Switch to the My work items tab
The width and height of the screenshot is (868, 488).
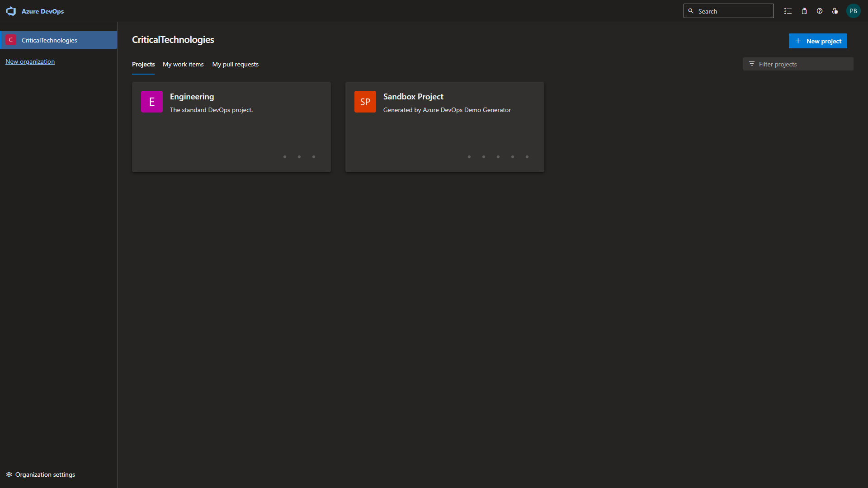pyautogui.click(x=183, y=64)
